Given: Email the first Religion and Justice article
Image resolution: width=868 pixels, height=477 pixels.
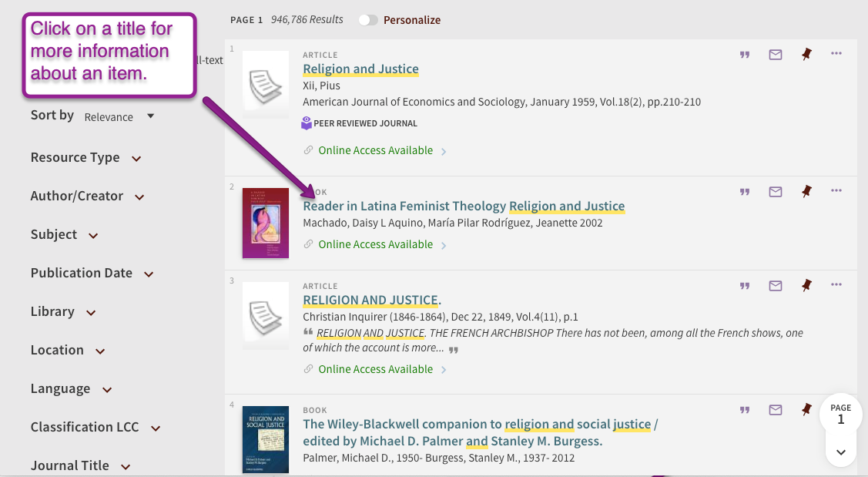Looking at the screenshot, I should pyautogui.click(x=776, y=55).
